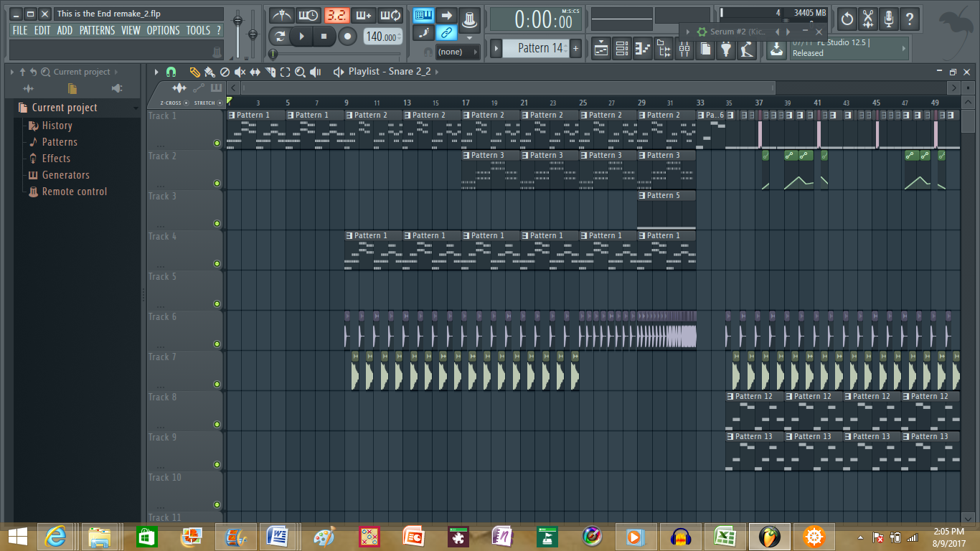
Task: Click playlist horizontal scrollbar thumb
Action: (x=508, y=88)
